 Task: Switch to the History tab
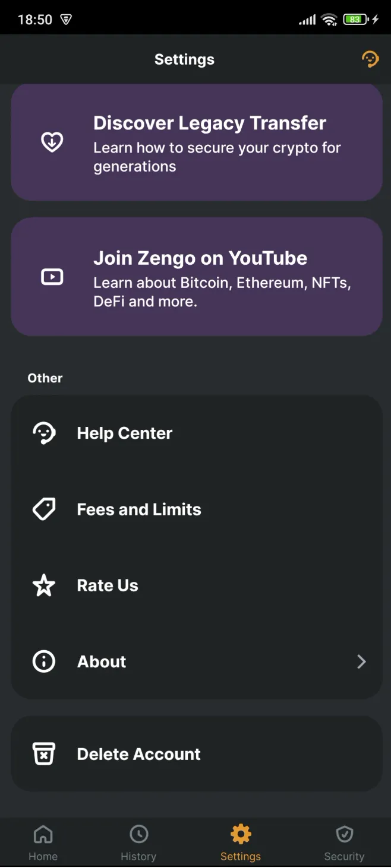point(138,841)
